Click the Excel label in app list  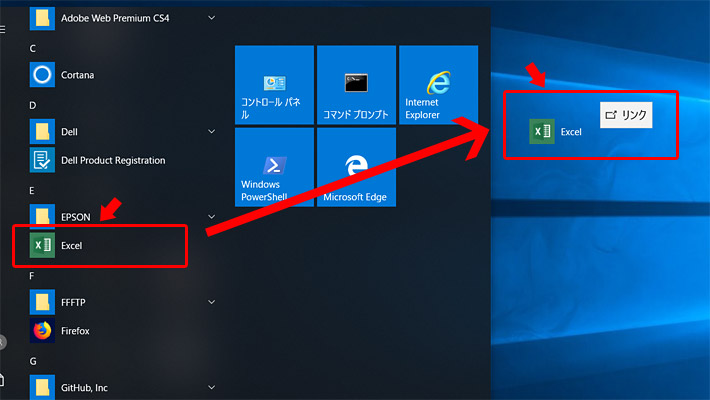[72, 246]
